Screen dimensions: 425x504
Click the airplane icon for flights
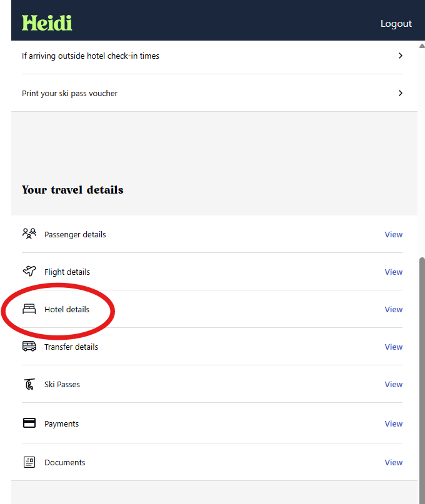click(x=29, y=271)
